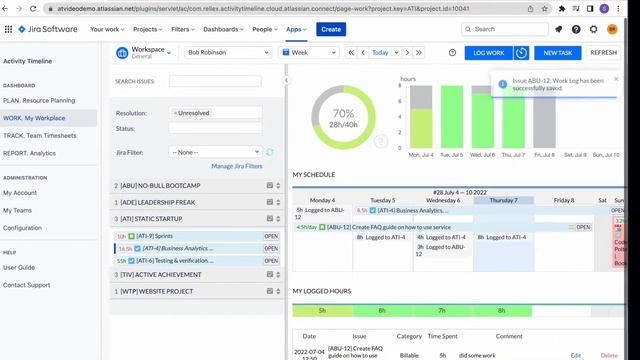Viewport: 640px width, 360px height.
Task: Open the Week view dropdown
Action: pos(309,53)
